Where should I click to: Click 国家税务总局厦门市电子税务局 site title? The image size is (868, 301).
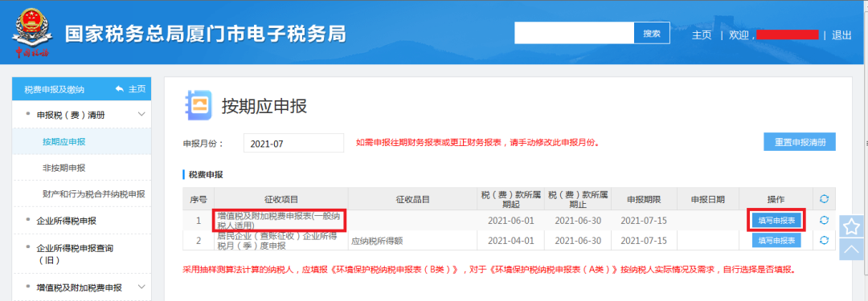point(206,35)
